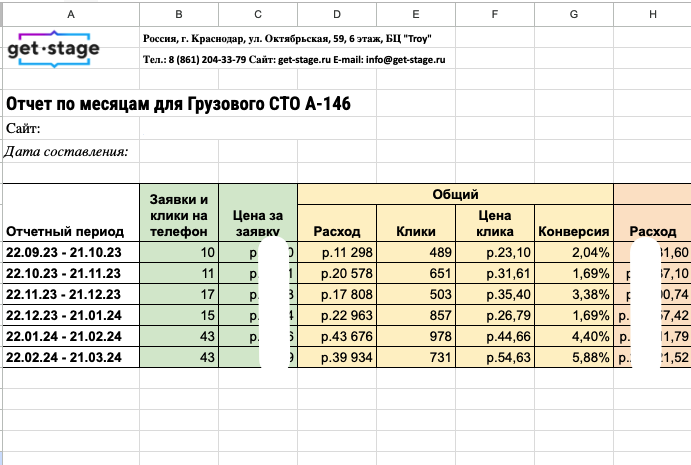Select click price cell р.31,61
The width and height of the screenshot is (691, 465).
click(495, 273)
